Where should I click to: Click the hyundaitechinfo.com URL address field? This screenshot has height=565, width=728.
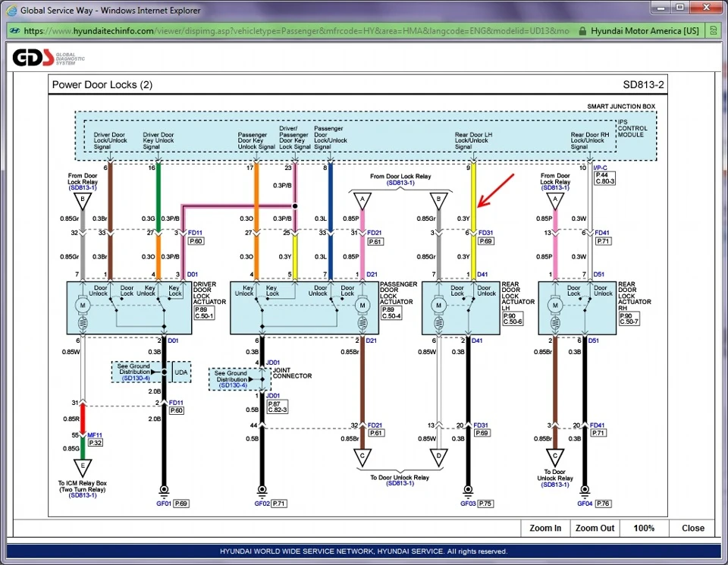tap(297, 31)
